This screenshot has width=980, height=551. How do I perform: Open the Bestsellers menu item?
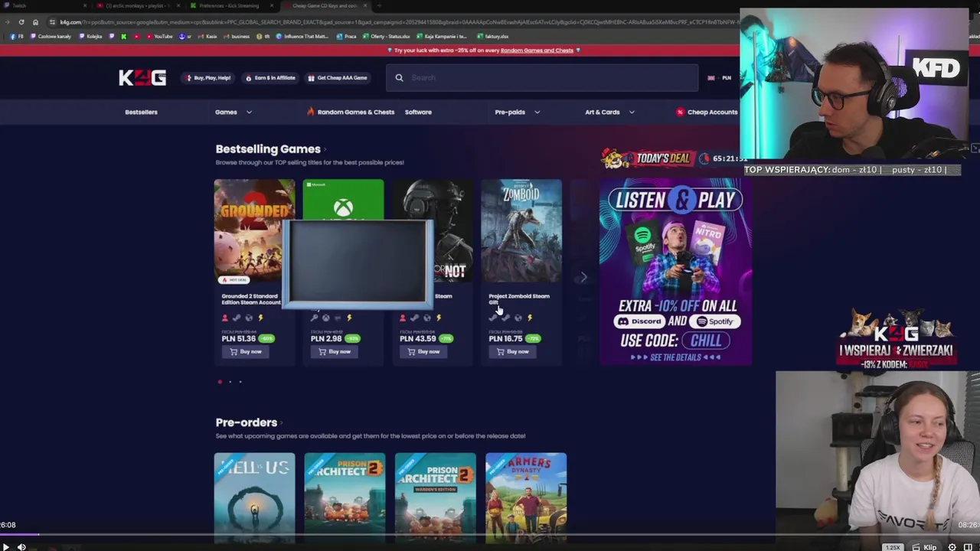(141, 112)
